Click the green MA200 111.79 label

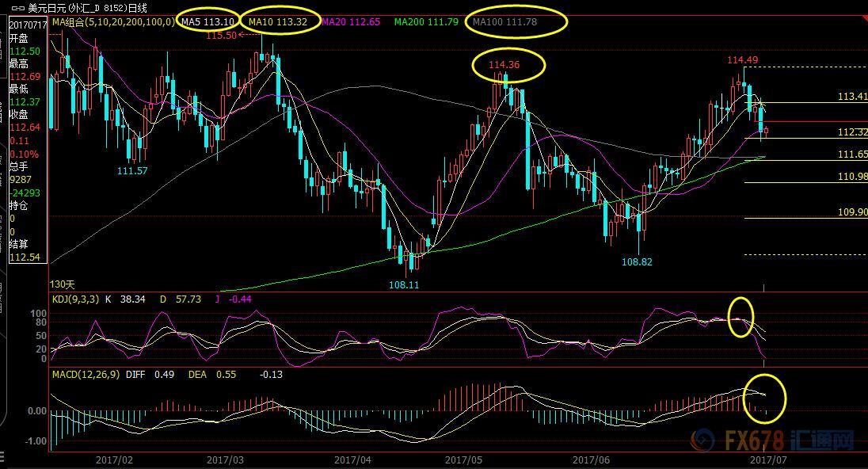426,22
